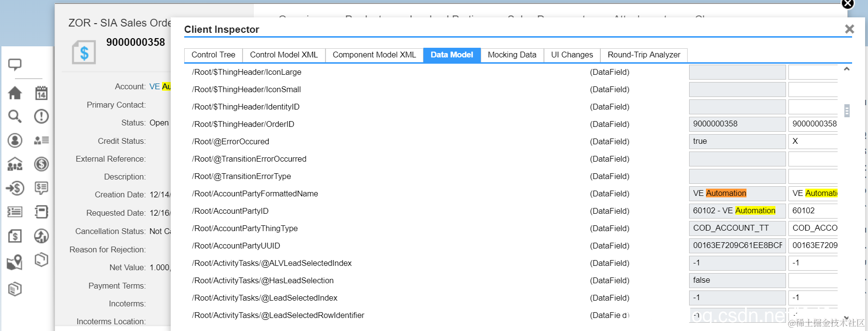Click the order number 9000000358 heading
Viewport: 868px width, 331px height.
[136, 42]
